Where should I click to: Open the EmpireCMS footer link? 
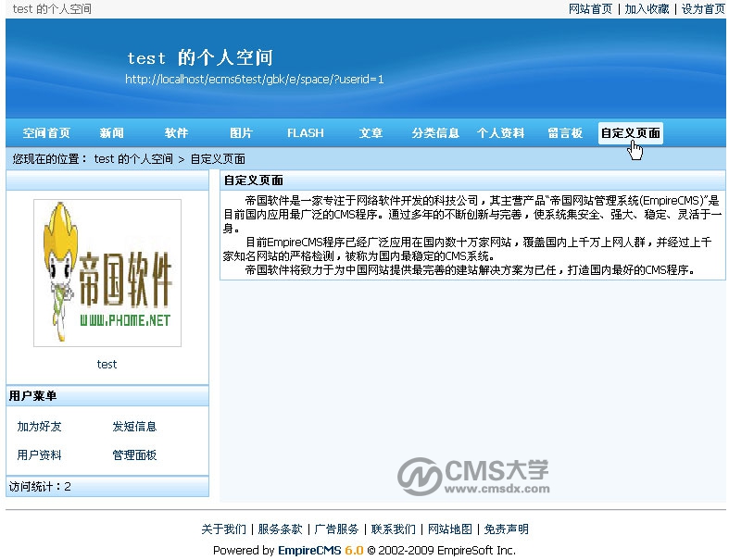click(309, 550)
